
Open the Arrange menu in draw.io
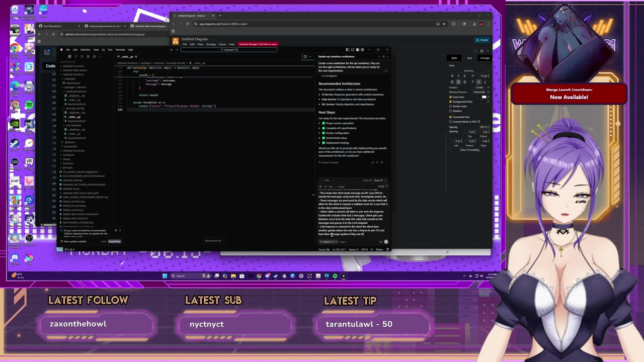[211, 44]
